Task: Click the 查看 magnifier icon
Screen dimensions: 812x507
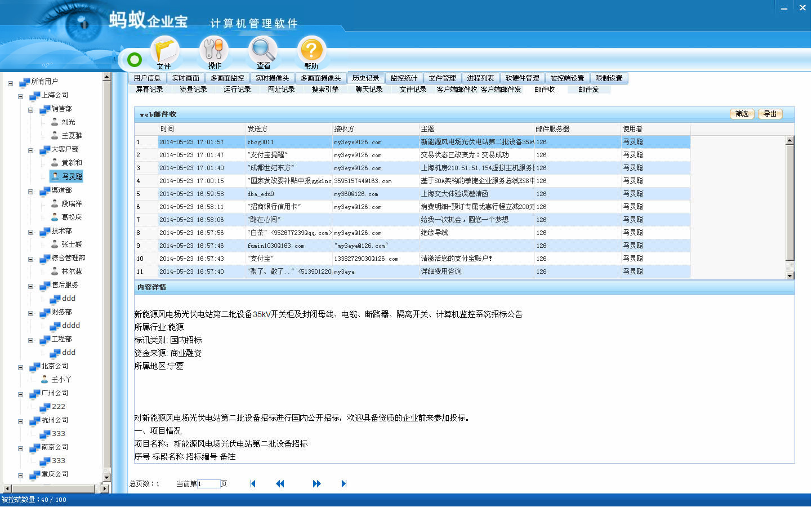Action: pos(263,51)
